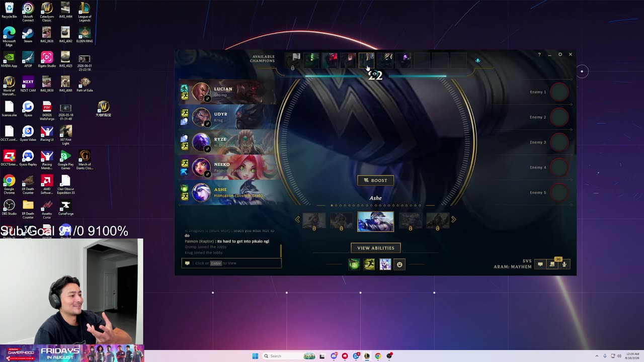The height and width of the screenshot is (362, 644).
Task: Select Lucian teammate row
Action: pos(228,92)
